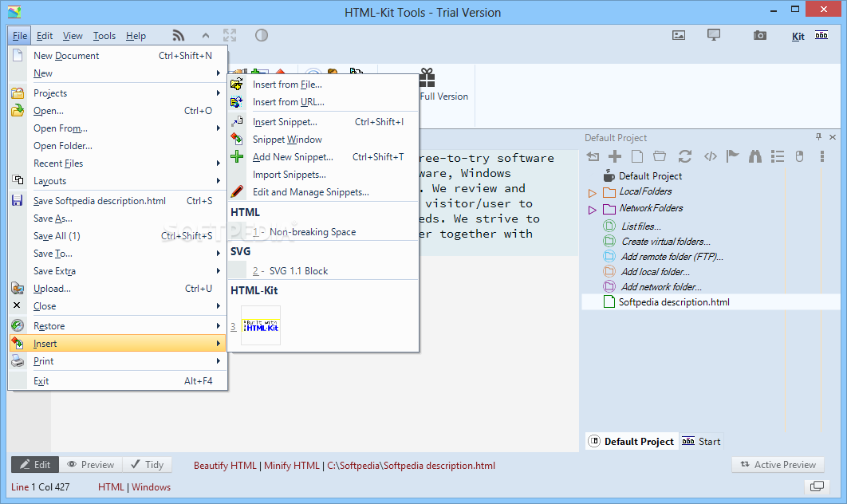Open the vertical dots overflow menu in project toolbar

tap(822, 156)
